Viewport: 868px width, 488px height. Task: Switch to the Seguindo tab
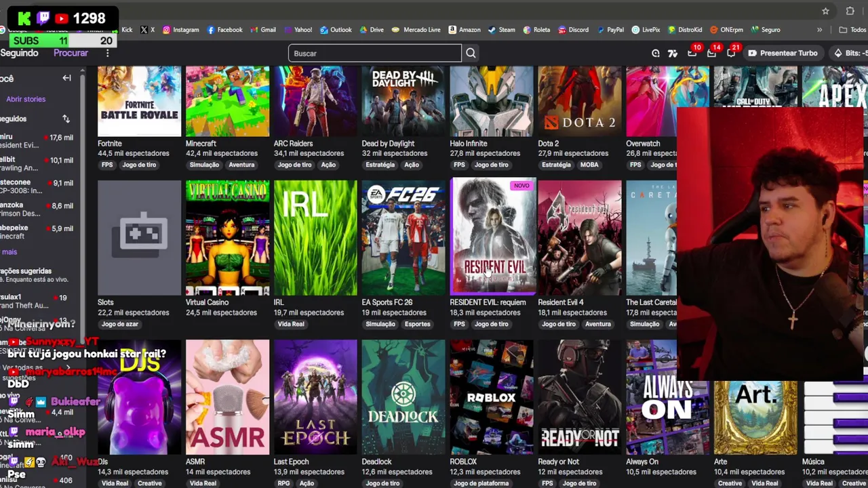(x=19, y=53)
